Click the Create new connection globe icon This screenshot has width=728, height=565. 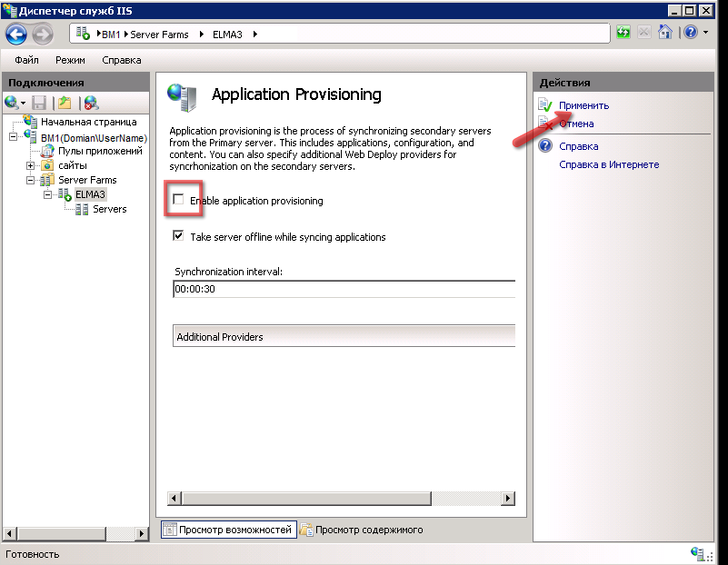(12, 103)
